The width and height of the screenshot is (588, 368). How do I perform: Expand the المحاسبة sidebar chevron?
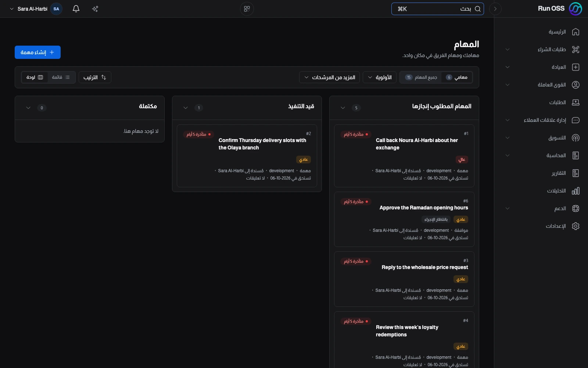pyautogui.click(x=508, y=155)
